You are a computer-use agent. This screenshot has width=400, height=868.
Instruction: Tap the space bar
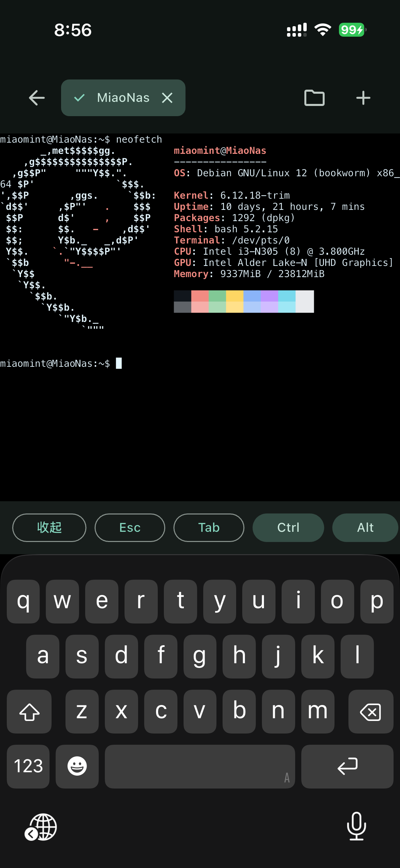199,766
